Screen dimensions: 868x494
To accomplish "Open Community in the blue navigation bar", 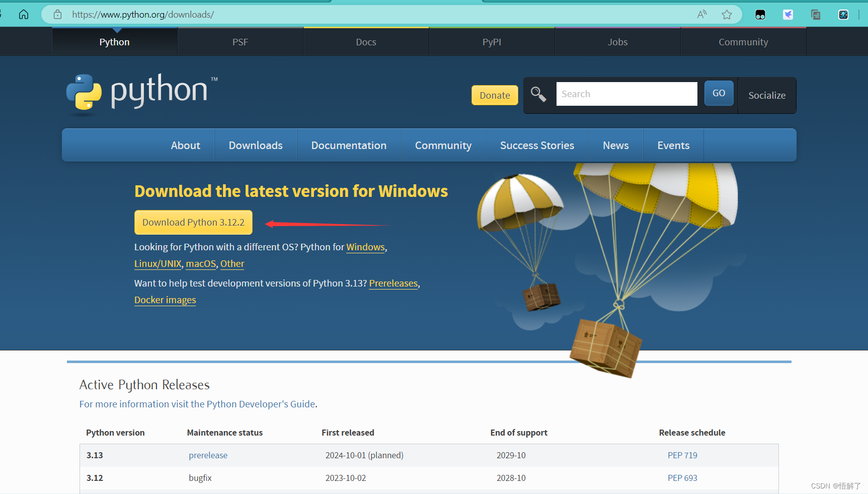I will 443,146.
